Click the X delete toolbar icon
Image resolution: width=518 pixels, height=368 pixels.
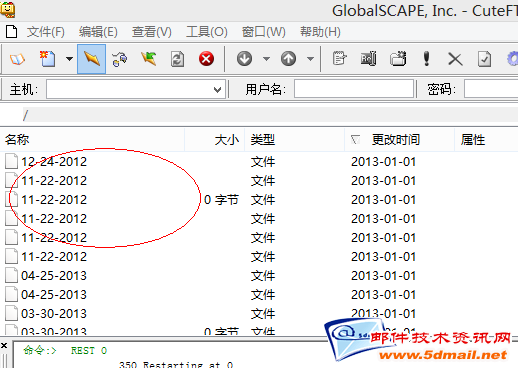pyautogui.click(x=455, y=60)
